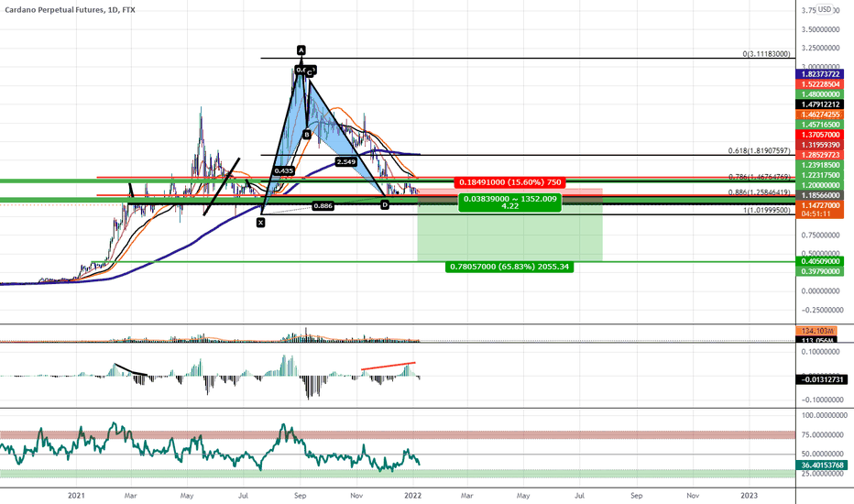Select the harmonic pattern point labeled A
The width and height of the screenshot is (854, 504).
(x=301, y=50)
